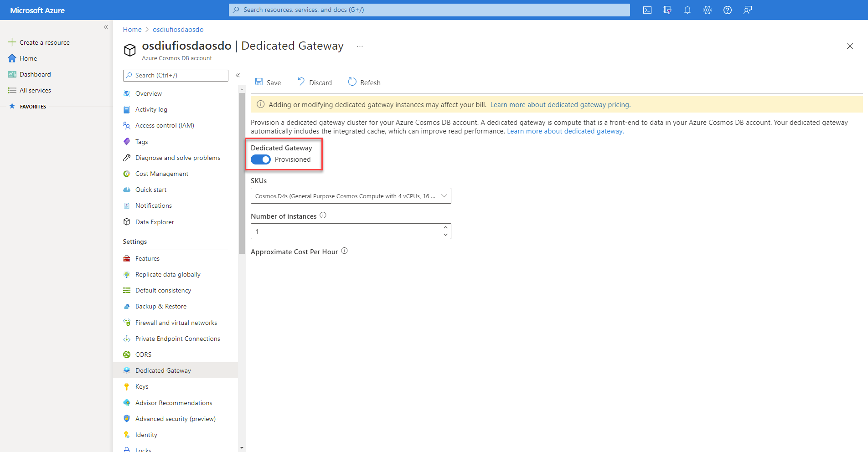Decrease the Number of instances value
868x452 pixels.
click(445, 235)
